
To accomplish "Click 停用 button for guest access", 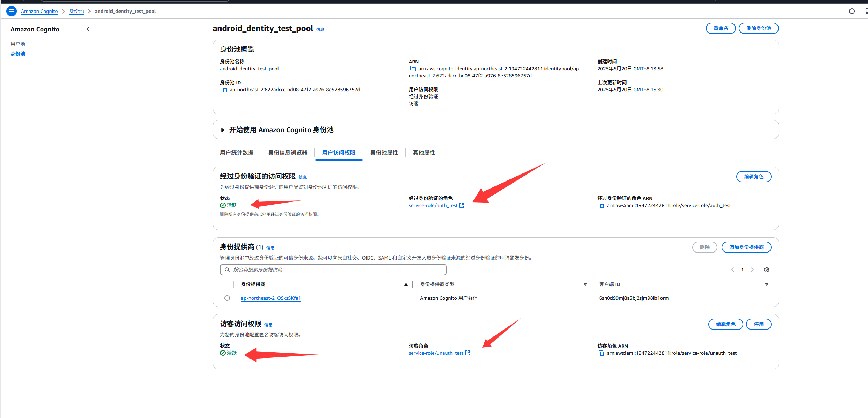I will point(759,324).
